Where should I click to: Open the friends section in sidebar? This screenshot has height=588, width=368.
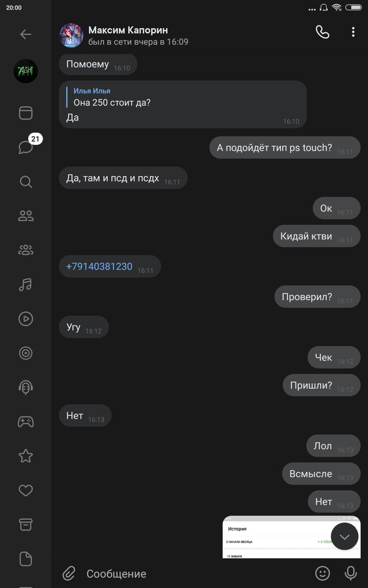(26, 216)
